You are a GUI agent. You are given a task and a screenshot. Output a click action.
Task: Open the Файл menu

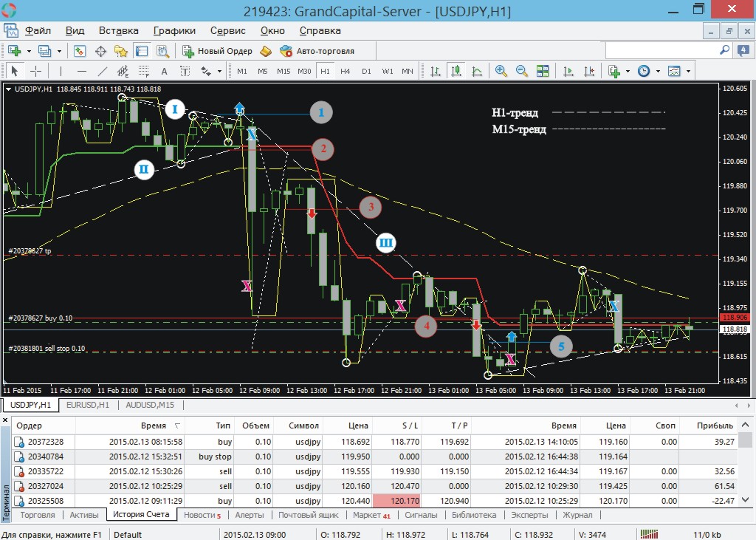tap(38, 31)
